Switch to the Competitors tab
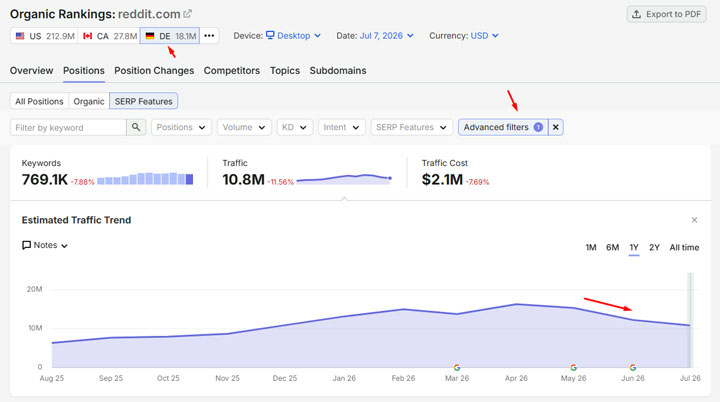Viewport: 720px width, 402px height. (232, 71)
